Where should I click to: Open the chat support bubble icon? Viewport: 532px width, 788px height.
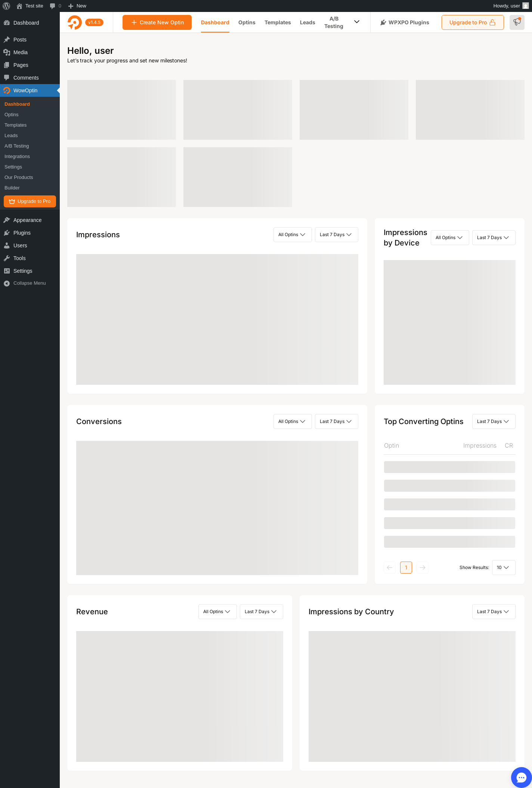522,778
